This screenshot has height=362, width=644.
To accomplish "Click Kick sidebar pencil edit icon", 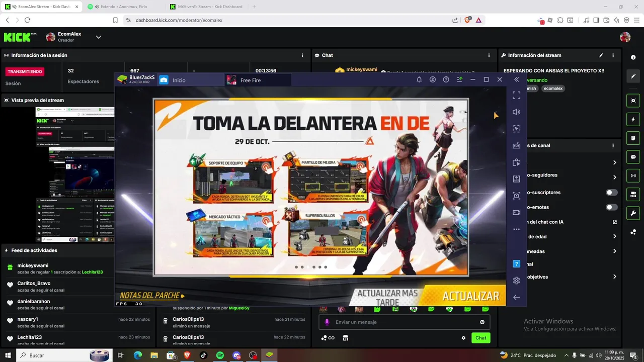I will pyautogui.click(x=633, y=76).
